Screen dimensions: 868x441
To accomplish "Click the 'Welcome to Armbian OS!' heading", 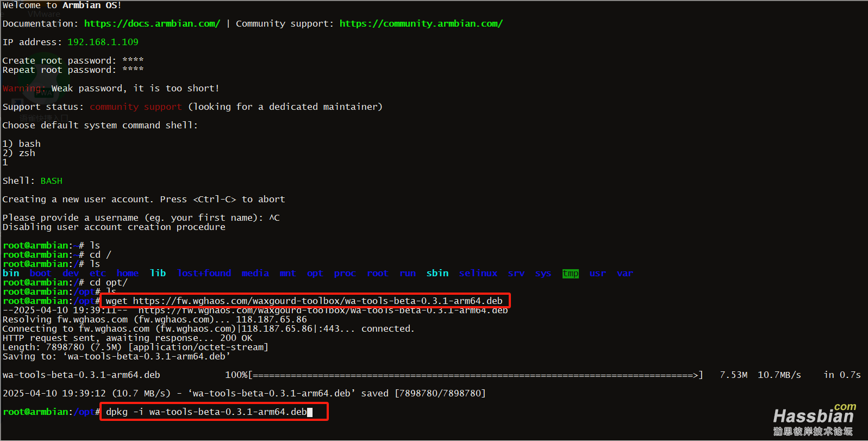I will coord(62,5).
